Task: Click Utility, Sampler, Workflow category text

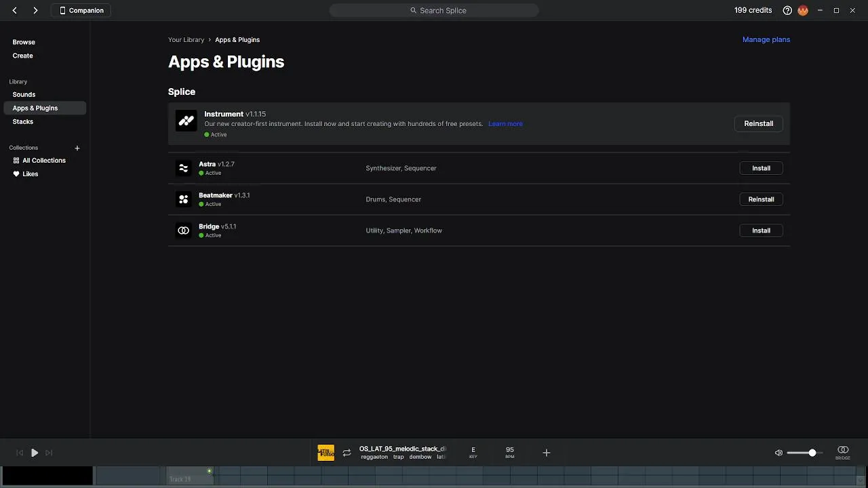Action: point(403,230)
